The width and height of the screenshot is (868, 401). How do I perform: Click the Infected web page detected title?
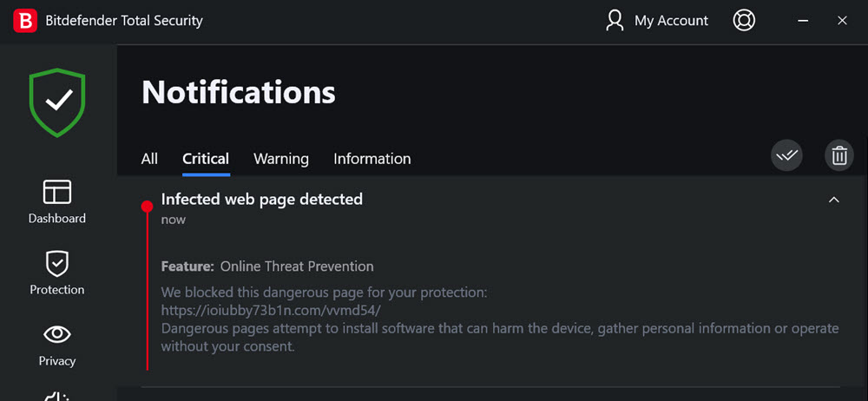click(262, 199)
